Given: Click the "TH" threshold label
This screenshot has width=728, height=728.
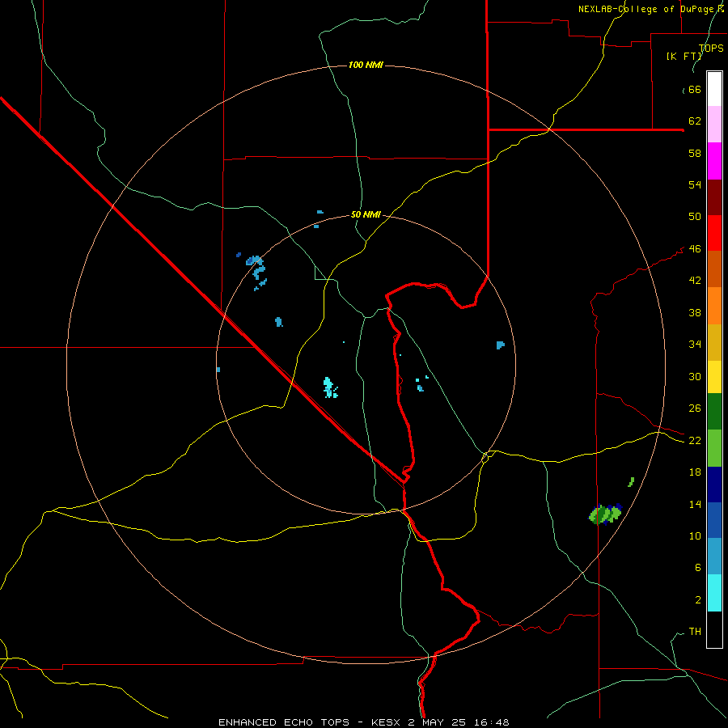Looking at the screenshot, I should coord(695,632).
